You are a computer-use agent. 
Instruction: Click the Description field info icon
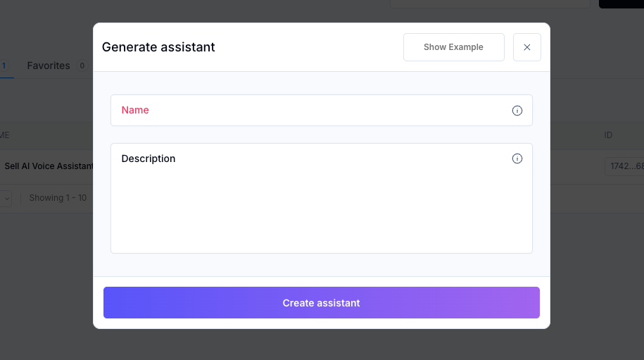pos(517,159)
